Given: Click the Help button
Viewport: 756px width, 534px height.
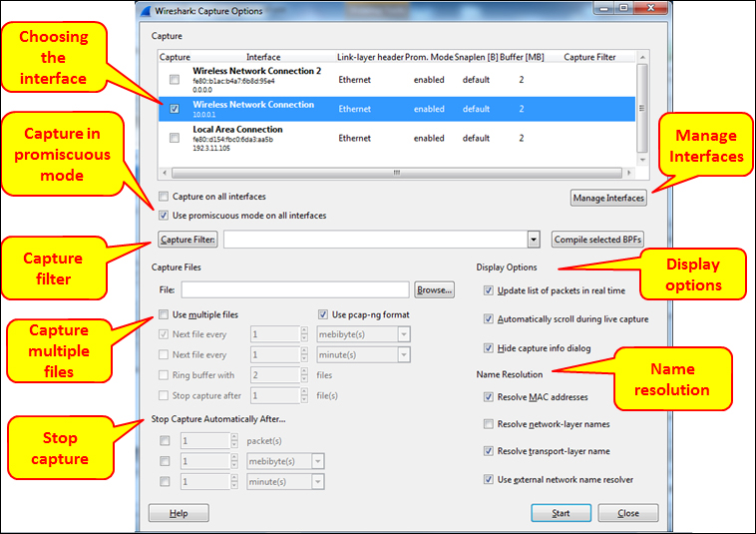Looking at the screenshot, I should 179,513.
